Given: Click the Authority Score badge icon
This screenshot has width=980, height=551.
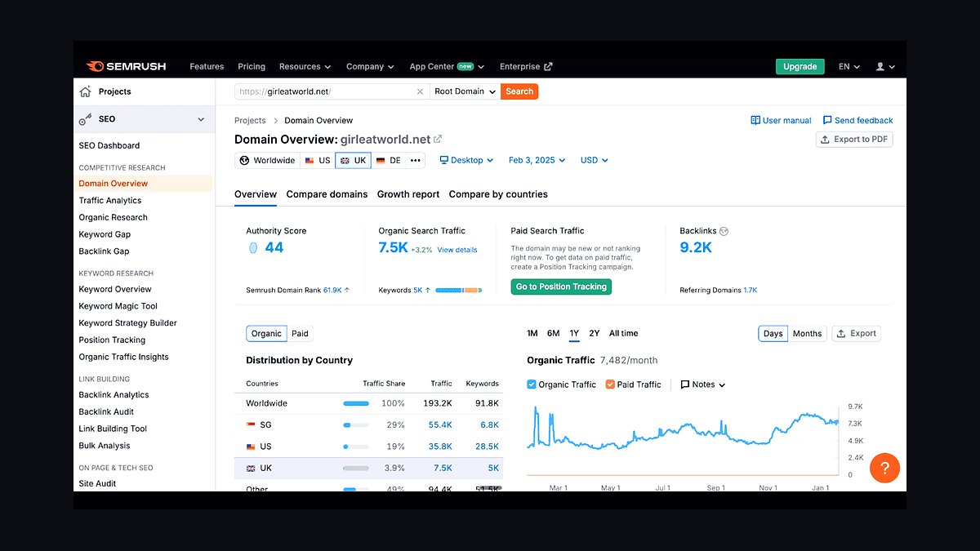Looking at the screenshot, I should click(x=253, y=247).
